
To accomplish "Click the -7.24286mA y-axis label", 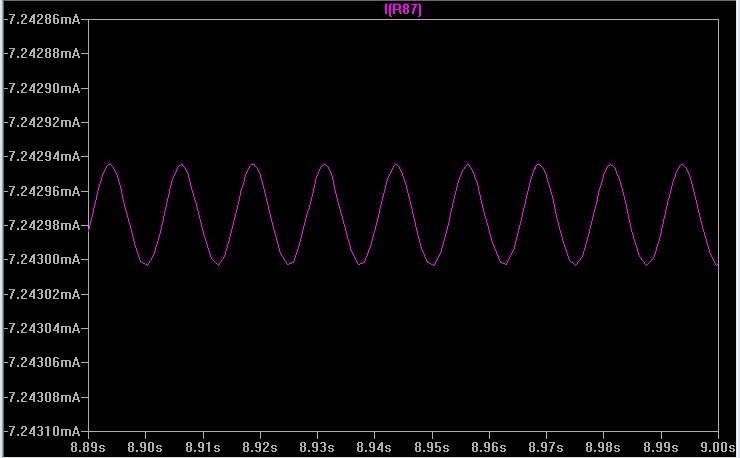I will click(42, 19).
